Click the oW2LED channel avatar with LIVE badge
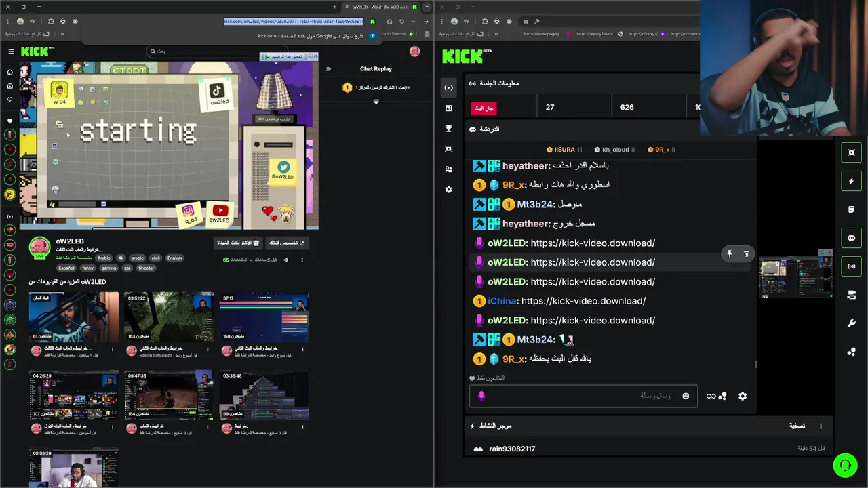The image size is (868, 488). point(40,248)
